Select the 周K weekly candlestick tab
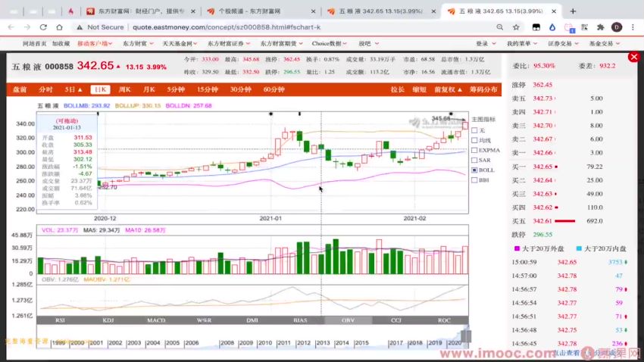 pyautogui.click(x=124, y=89)
